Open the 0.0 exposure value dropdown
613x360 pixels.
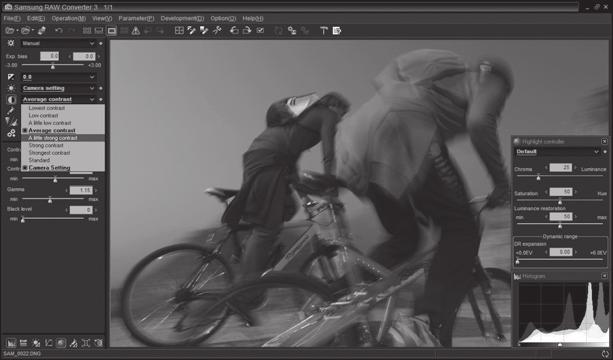(x=58, y=77)
